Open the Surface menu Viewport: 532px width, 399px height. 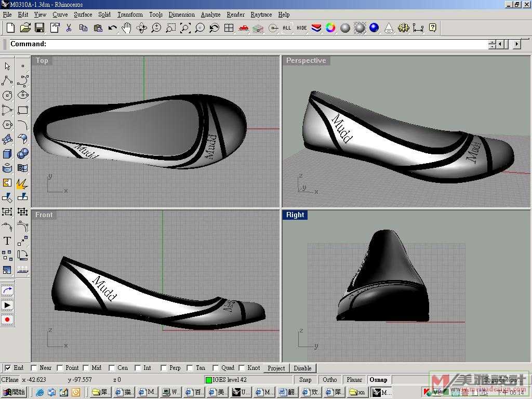(x=83, y=15)
